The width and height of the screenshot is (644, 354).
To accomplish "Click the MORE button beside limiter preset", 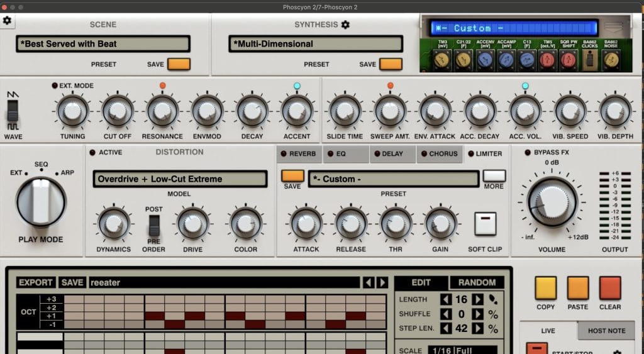I will [x=494, y=176].
